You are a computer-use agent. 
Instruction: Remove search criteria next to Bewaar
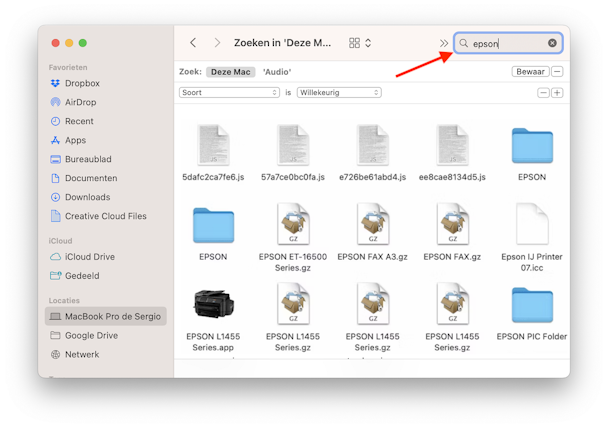point(557,72)
